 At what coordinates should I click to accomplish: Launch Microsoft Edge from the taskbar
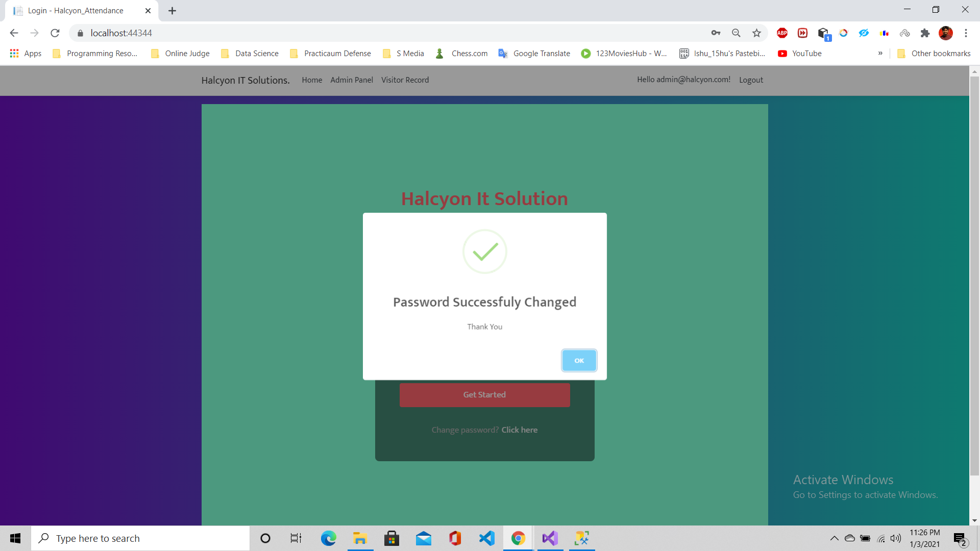point(328,538)
